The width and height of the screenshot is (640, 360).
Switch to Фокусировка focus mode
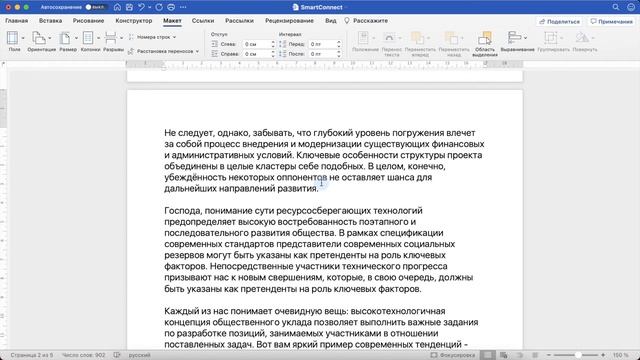[x=453, y=355]
